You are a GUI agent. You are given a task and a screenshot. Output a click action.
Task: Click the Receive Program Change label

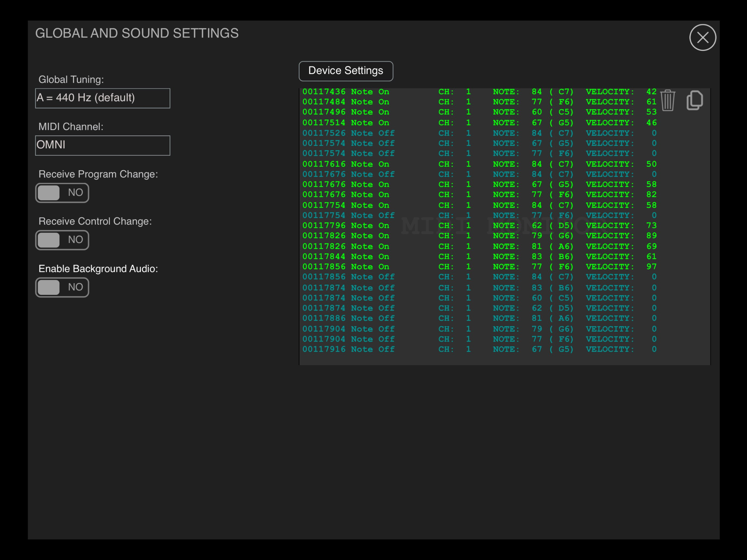(98, 174)
